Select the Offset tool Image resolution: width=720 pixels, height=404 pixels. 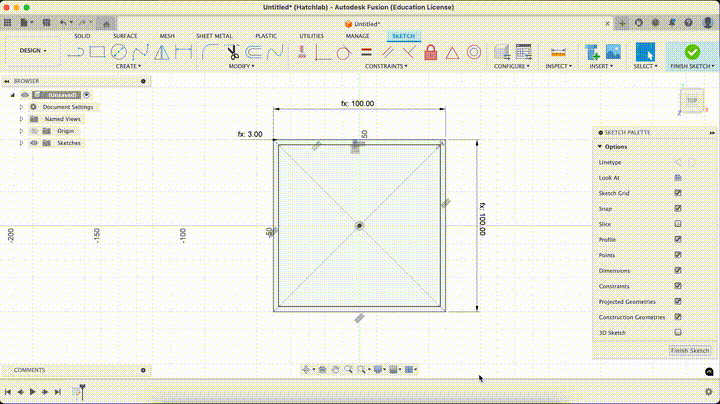click(x=253, y=52)
